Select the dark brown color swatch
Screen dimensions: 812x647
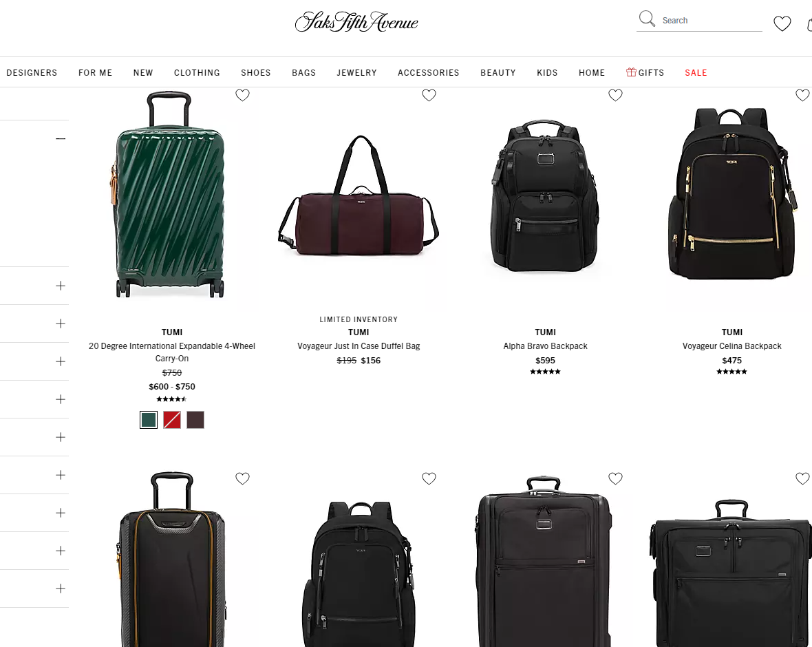coord(195,420)
